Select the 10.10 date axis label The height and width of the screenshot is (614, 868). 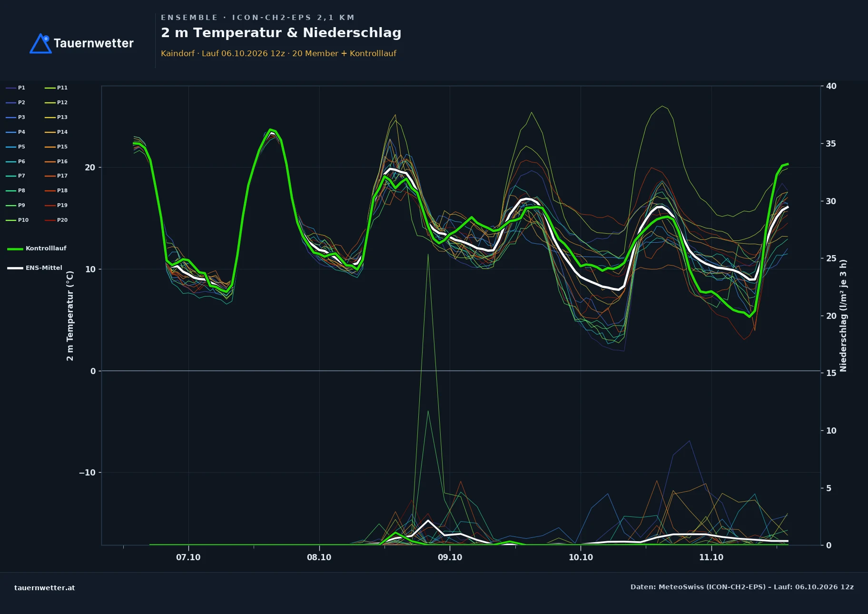[581, 557]
